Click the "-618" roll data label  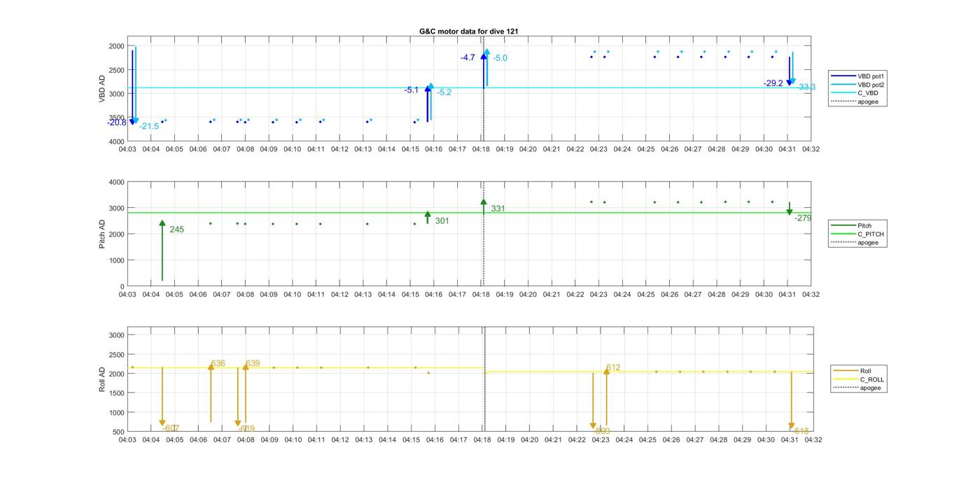(x=800, y=431)
